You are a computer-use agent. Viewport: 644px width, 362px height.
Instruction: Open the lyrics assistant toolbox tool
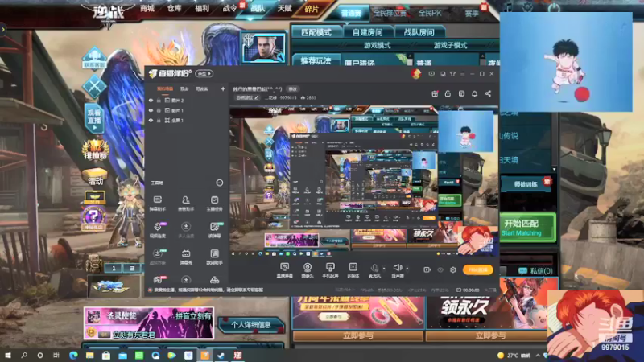tap(214, 257)
